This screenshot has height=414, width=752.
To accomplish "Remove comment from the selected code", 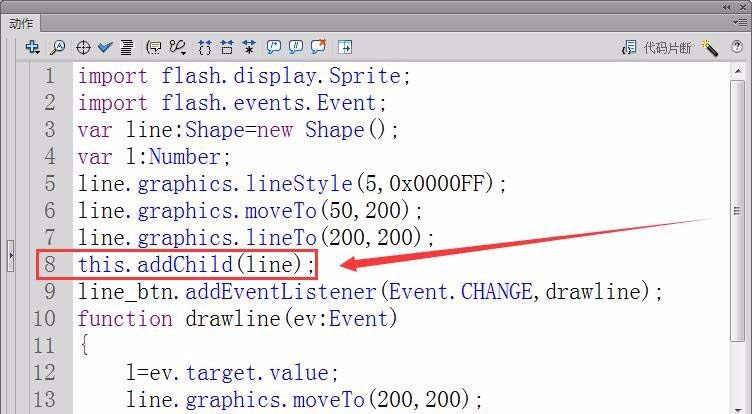I will tap(318, 46).
